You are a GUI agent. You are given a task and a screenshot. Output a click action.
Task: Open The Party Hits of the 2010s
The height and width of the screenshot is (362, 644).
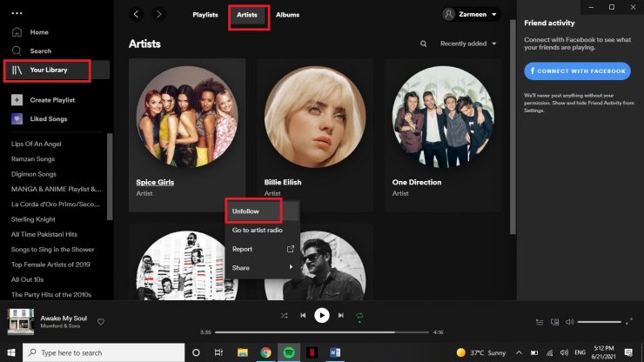pyautogui.click(x=51, y=295)
